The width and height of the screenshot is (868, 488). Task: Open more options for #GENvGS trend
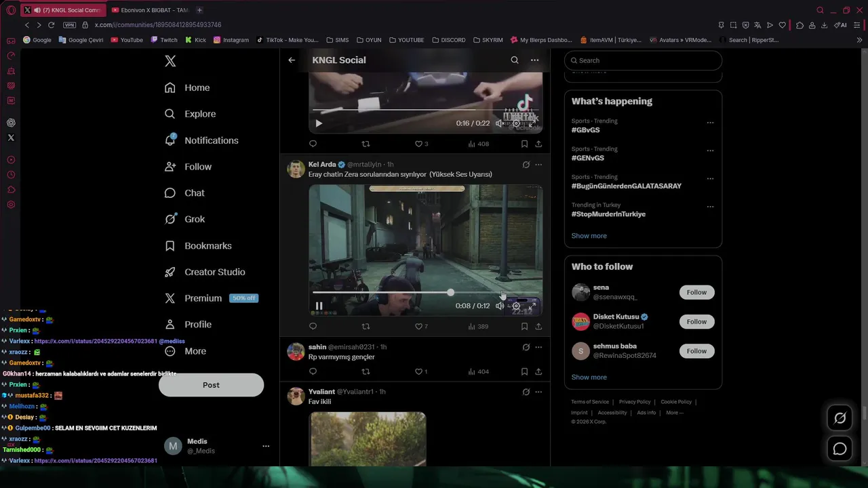[710, 150]
